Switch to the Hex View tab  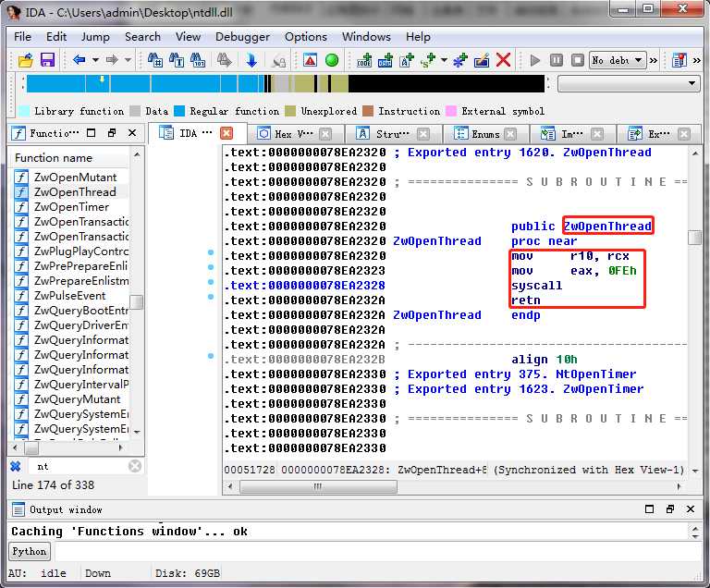coord(292,134)
